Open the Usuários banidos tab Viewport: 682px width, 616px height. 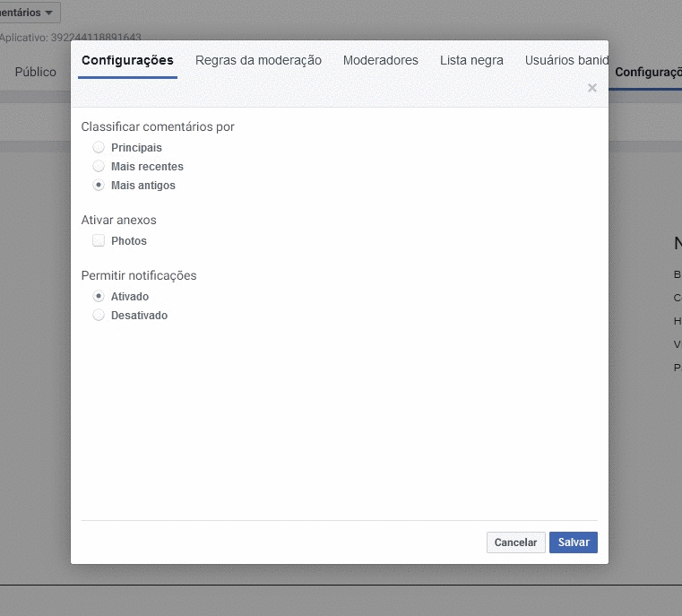pos(566,60)
